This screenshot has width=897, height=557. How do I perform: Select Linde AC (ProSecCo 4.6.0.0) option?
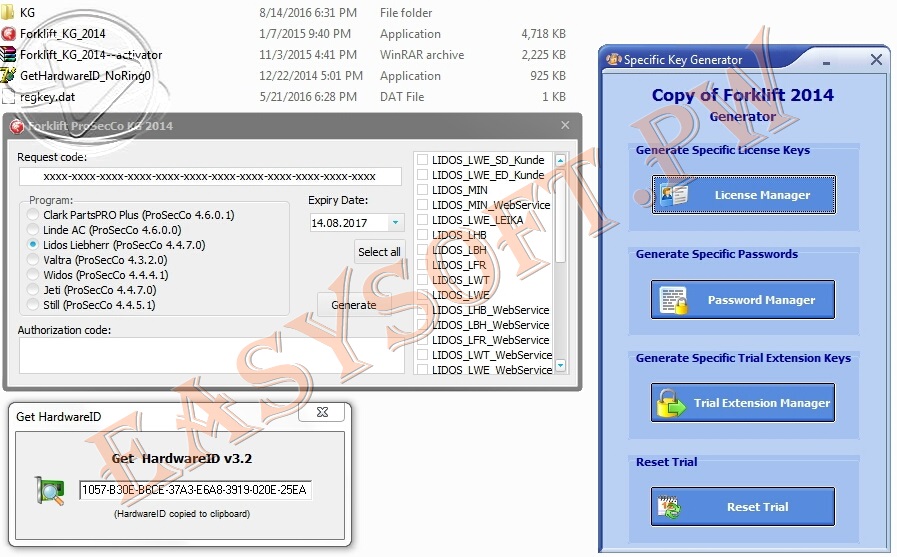33,230
